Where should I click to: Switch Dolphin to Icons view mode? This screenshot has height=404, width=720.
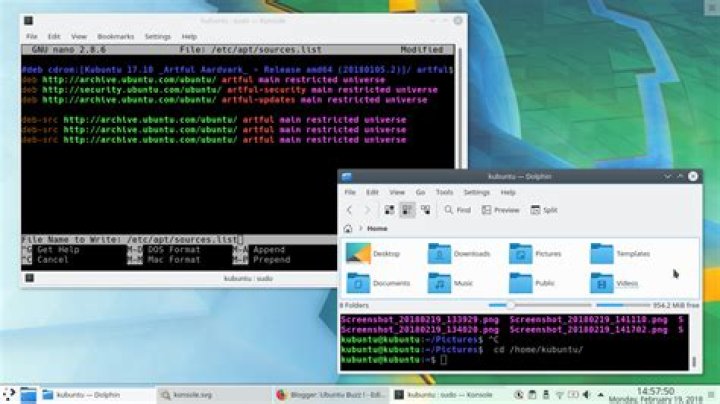[x=389, y=210]
